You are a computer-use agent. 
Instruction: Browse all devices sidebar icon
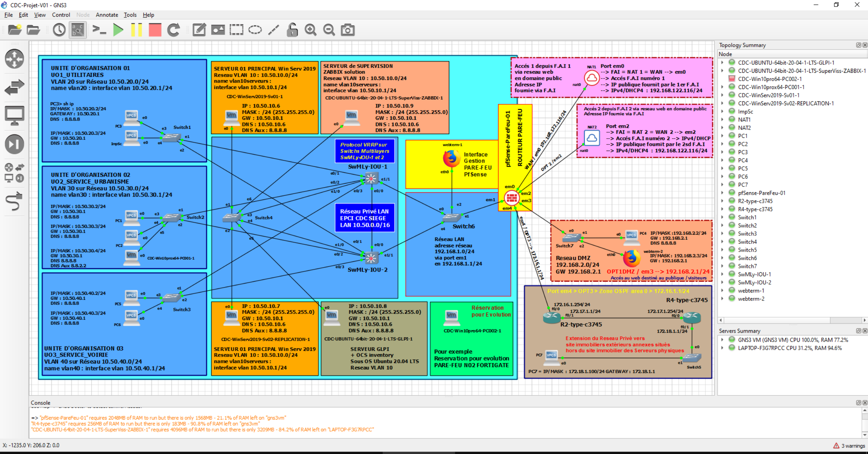click(x=14, y=173)
